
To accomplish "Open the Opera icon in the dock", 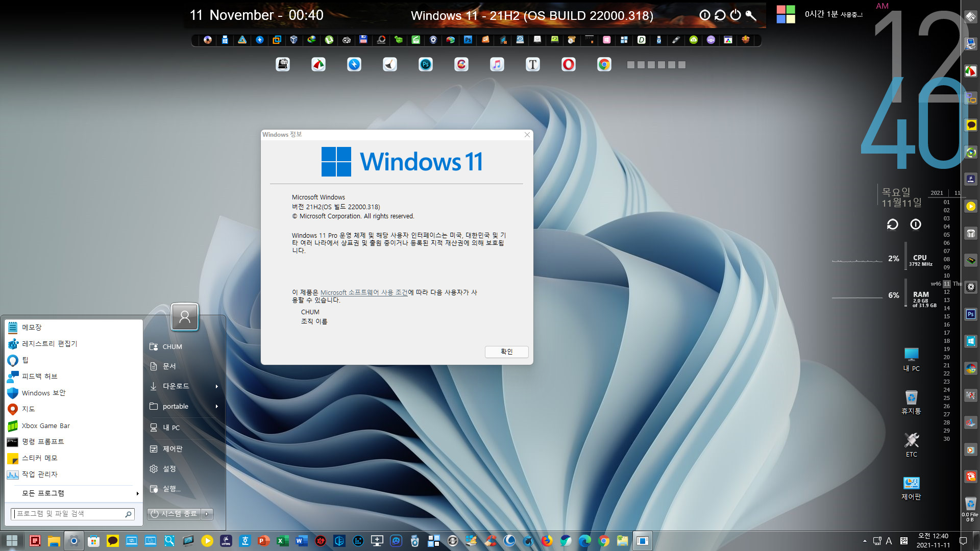I will pyautogui.click(x=569, y=64).
